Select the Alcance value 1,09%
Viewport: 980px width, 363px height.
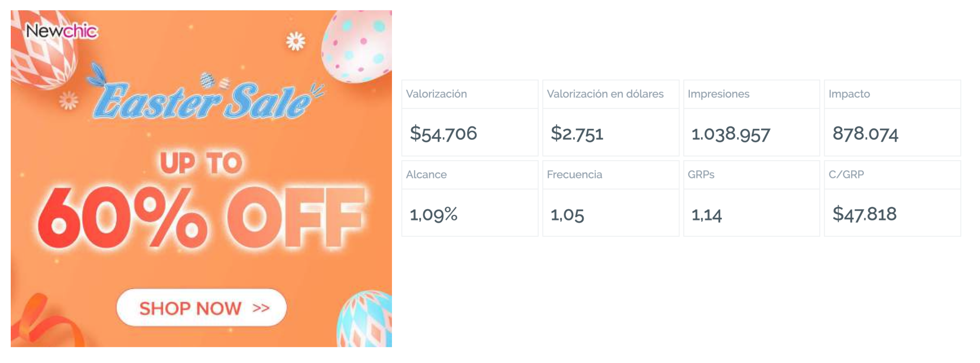point(434,214)
